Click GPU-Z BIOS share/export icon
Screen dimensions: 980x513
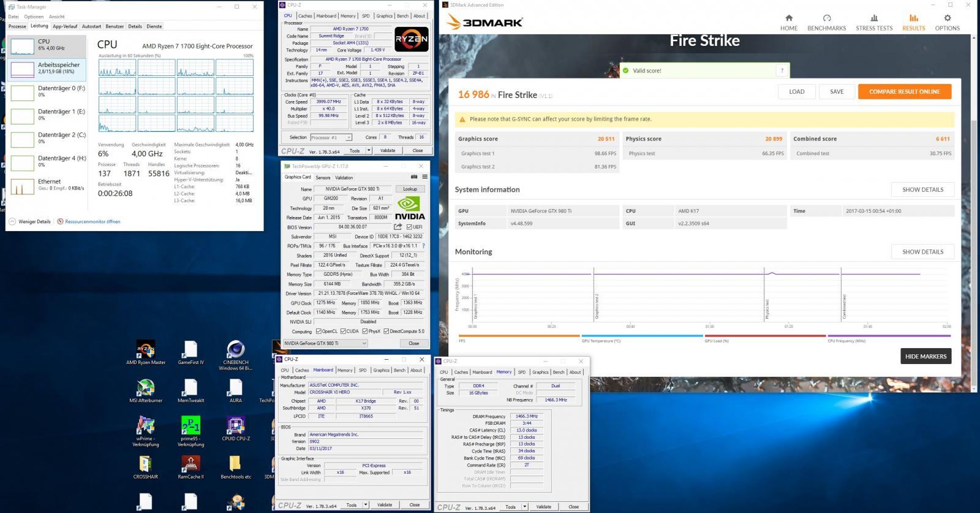tap(398, 227)
